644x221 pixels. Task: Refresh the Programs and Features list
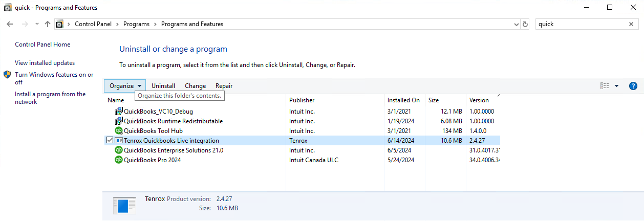coord(525,24)
